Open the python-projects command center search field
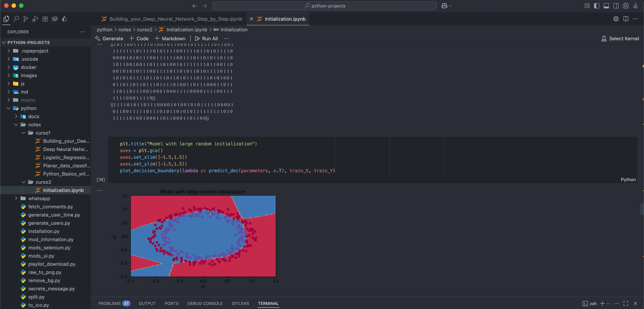 [324, 6]
